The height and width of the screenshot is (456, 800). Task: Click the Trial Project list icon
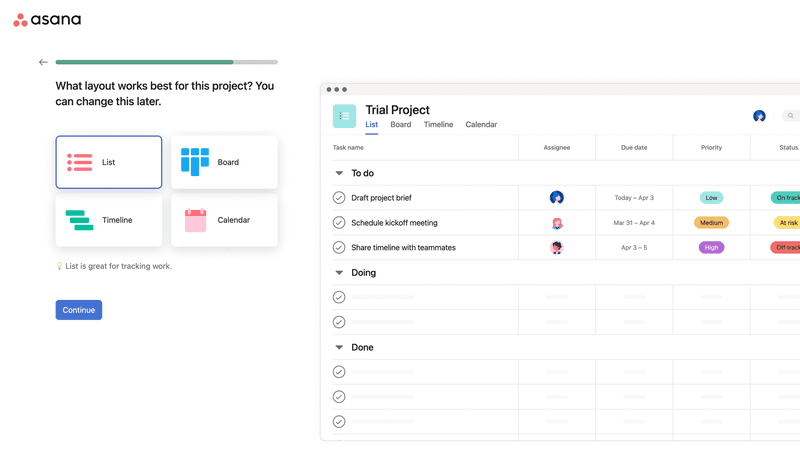pos(344,116)
